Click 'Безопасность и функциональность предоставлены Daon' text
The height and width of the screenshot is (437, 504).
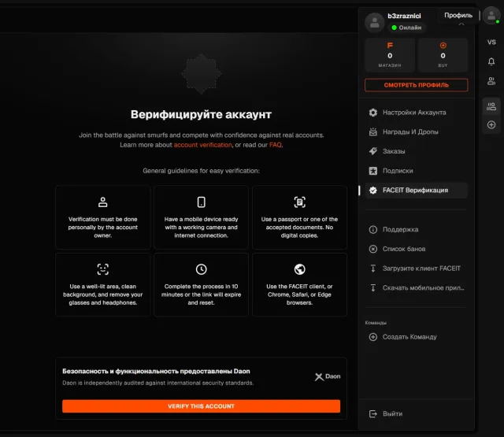pyautogui.click(x=156, y=371)
